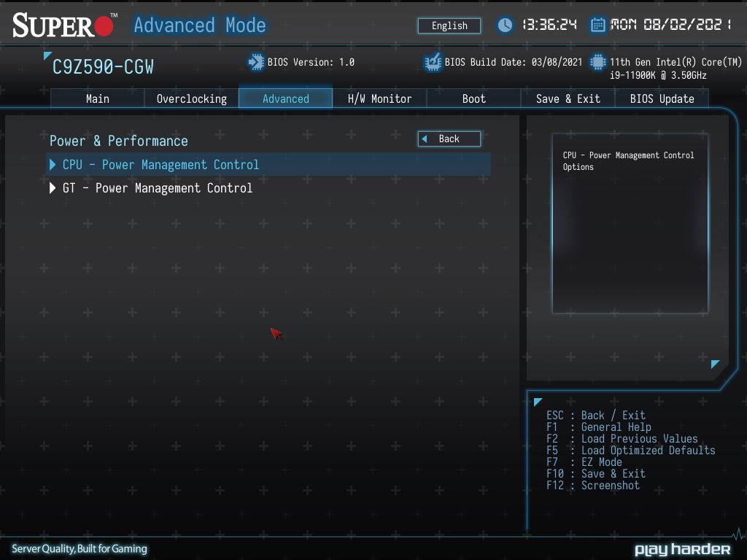747x560 pixels.
Task: Switch to the Overclocking tab
Action: (192, 98)
